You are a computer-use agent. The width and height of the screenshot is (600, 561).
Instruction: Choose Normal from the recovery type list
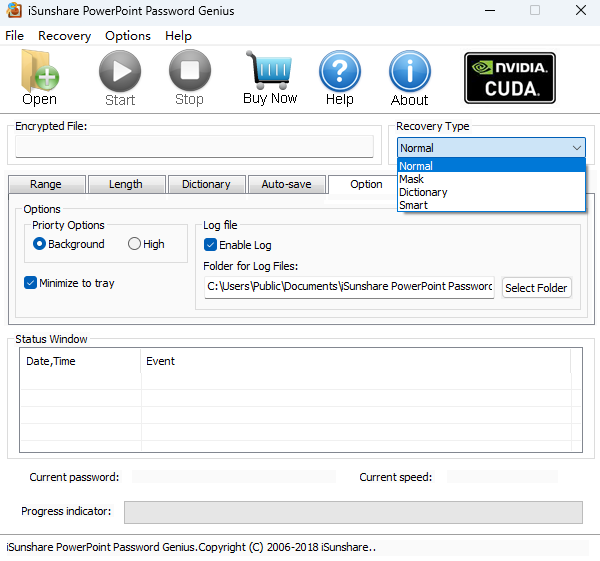click(491, 166)
